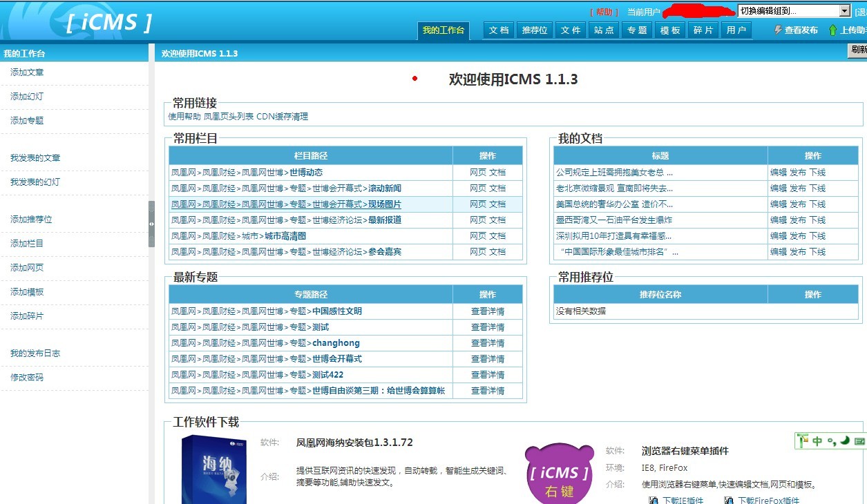Click 文档 in the 城市高清图 row
The height and width of the screenshot is (504, 867).
pos(497,236)
